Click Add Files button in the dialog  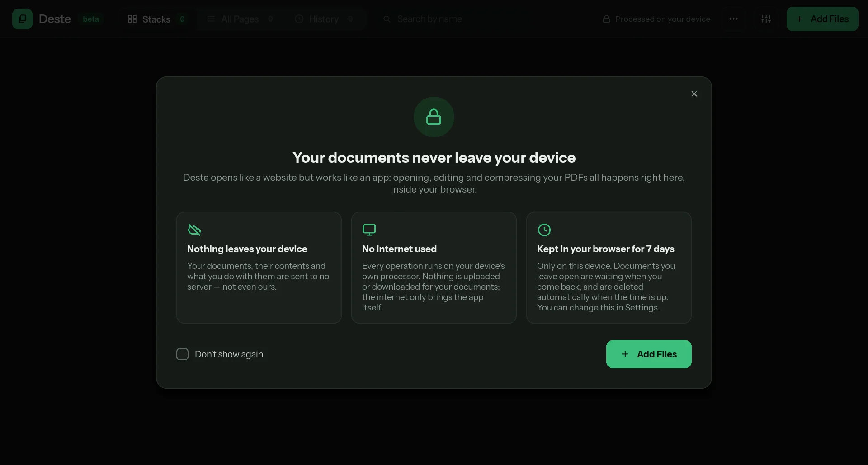click(x=649, y=354)
